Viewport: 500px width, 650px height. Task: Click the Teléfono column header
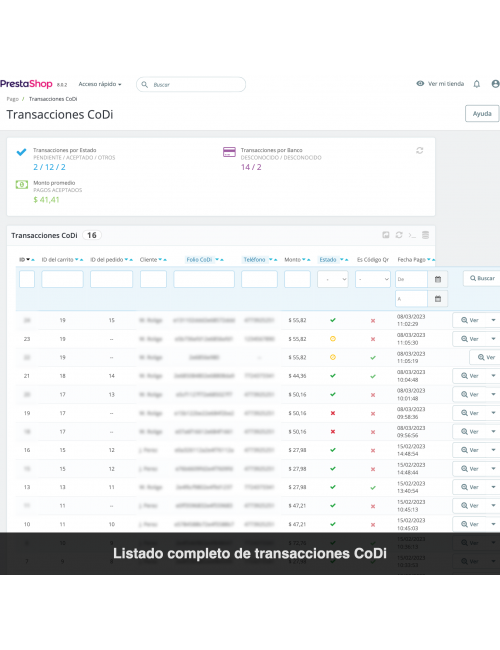(x=254, y=260)
